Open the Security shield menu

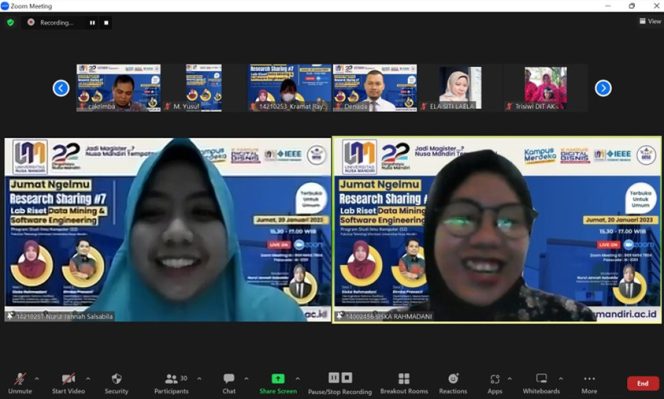click(x=116, y=383)
